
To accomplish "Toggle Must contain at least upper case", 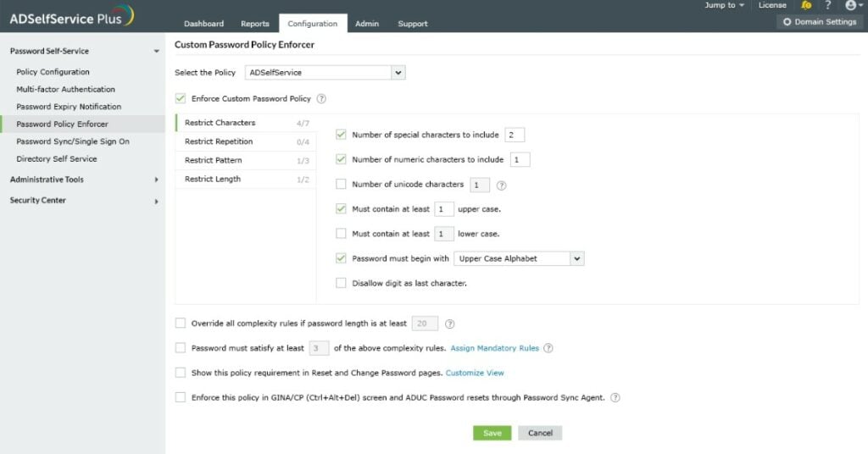I will 341,209.
